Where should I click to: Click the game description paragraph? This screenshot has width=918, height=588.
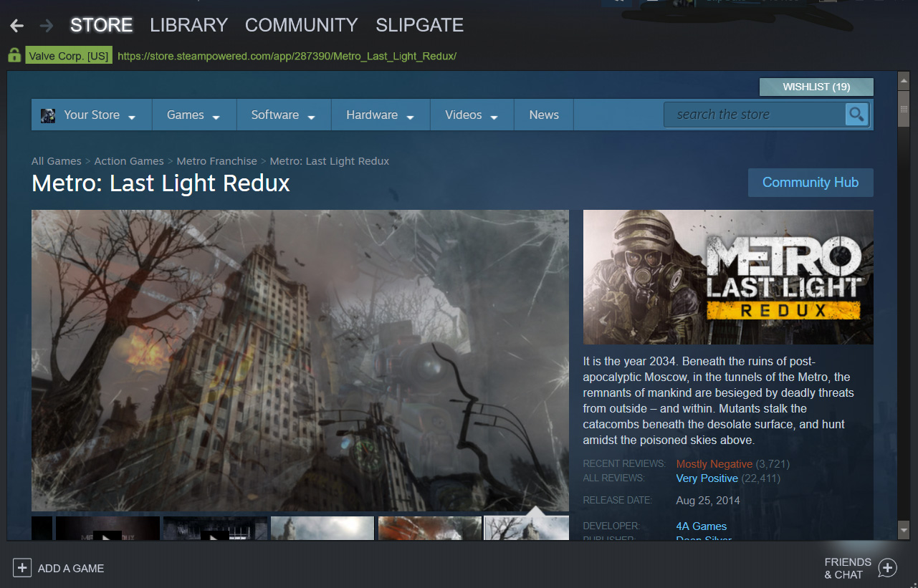tap(719, 400)
